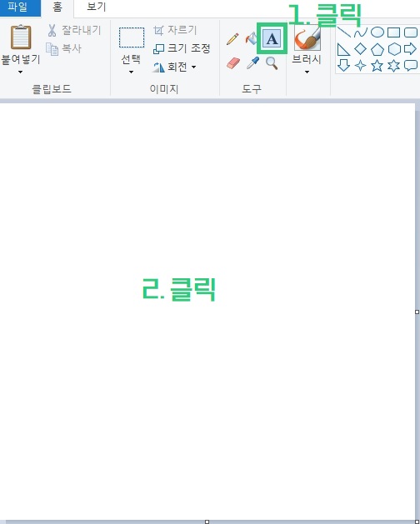Click the 잘라내기 cut button
The image size is (420, 524).
click(x=74, y=30)
